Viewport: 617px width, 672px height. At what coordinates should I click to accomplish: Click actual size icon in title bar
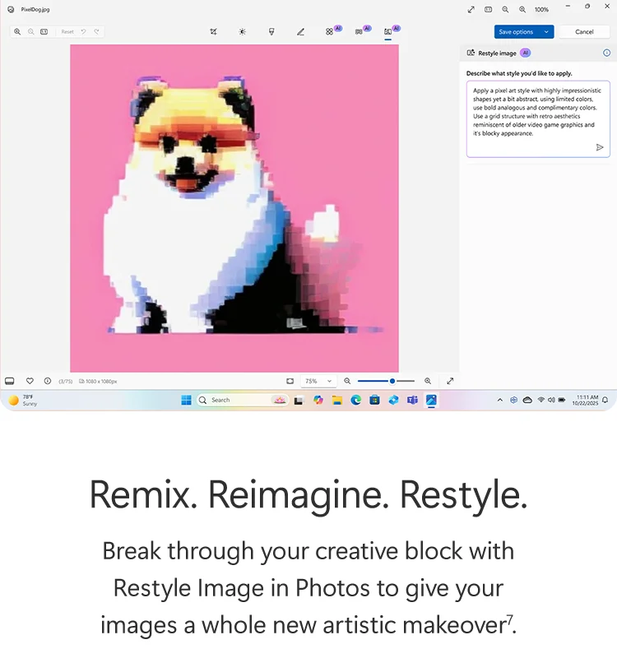(489, 9)
